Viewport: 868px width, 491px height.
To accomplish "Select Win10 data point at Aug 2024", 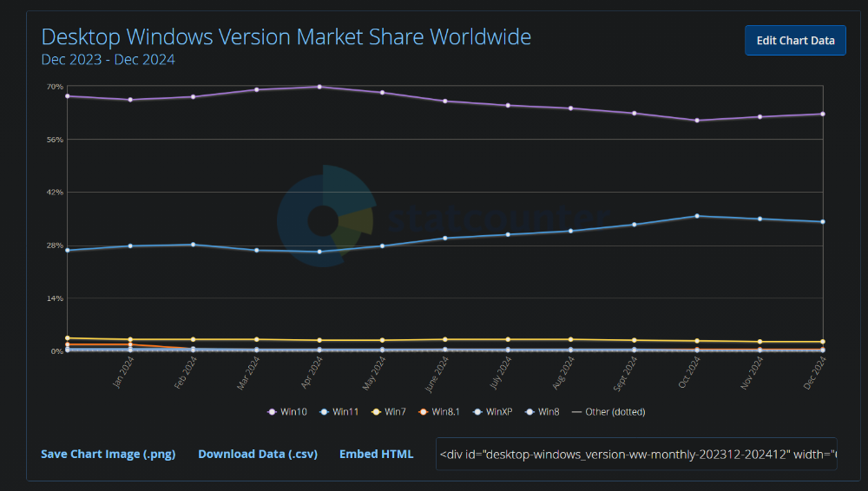I will (x=571, y=108).
